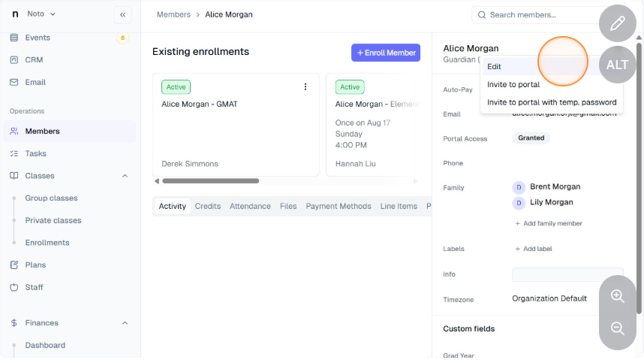Viewport: 644px width, 363px height.
Task: Click the Finances dollar icon
Action: [x=14, y=323]
